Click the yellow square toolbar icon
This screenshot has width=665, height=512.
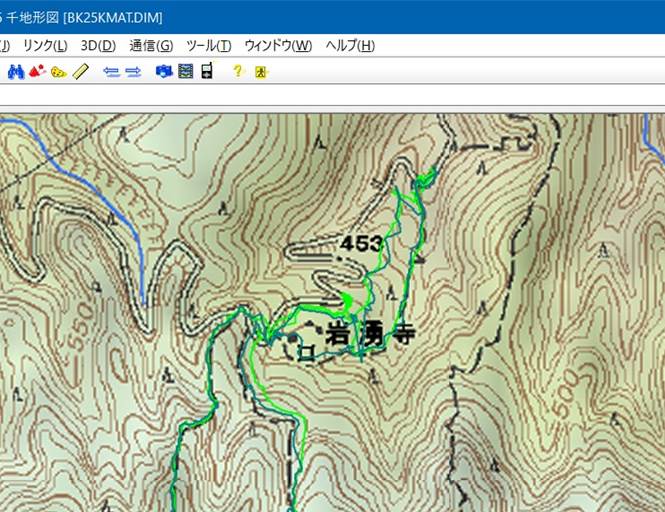click(x=261, y=72)
